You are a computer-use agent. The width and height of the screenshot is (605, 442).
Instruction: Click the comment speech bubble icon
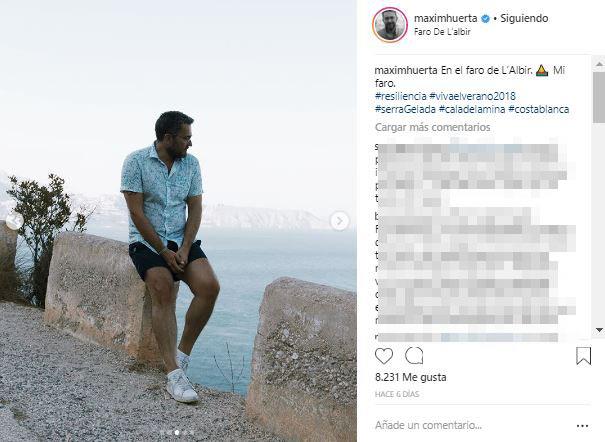(414, 355)
